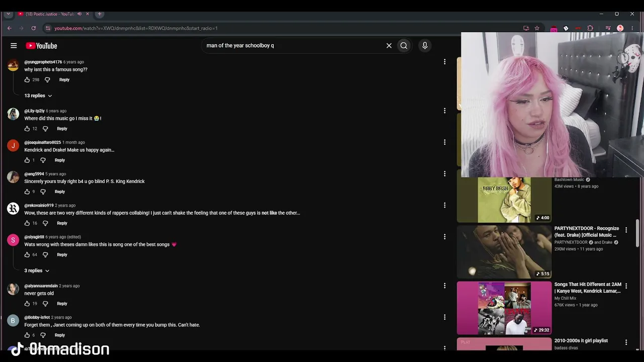Reply to @joaquinalfaro8025's comment

(60, 160)
